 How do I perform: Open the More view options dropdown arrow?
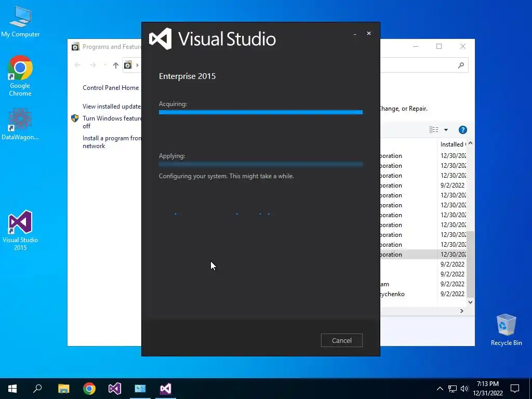(x=446, y=129)
